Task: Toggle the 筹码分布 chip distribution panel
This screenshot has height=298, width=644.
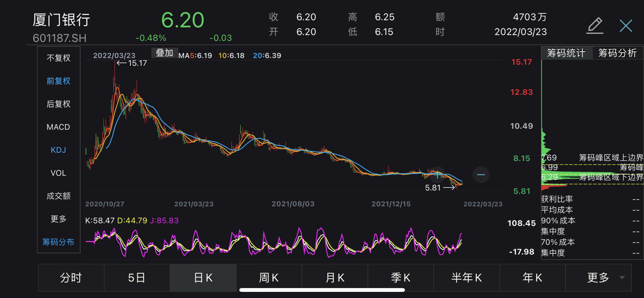Action: tap(58, 242)
